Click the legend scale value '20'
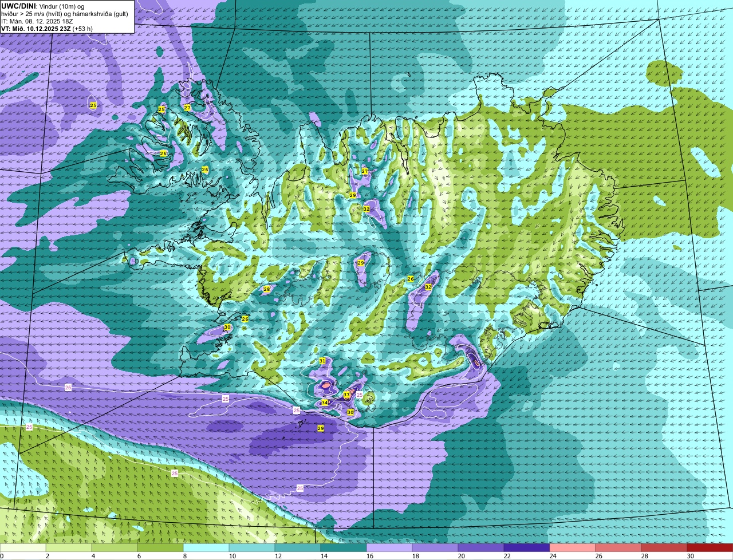The height and width of the screenshot is (560, 733). (461, 556)
